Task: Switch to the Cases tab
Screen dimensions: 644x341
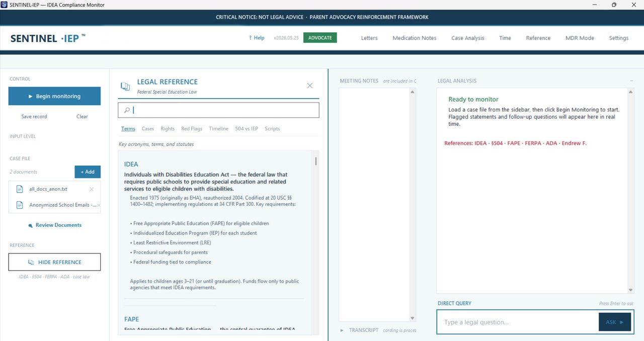Action: 148,129
